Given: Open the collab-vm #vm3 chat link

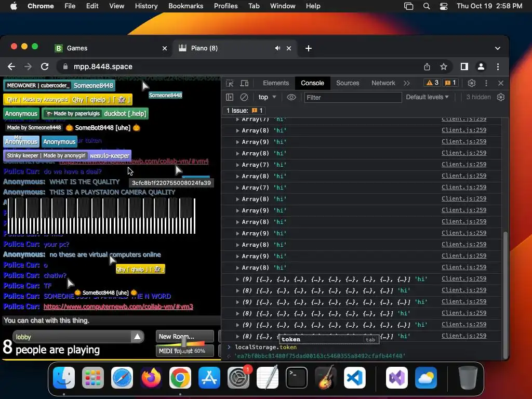Looking at the screenshot, I should [x=118, y=307].
